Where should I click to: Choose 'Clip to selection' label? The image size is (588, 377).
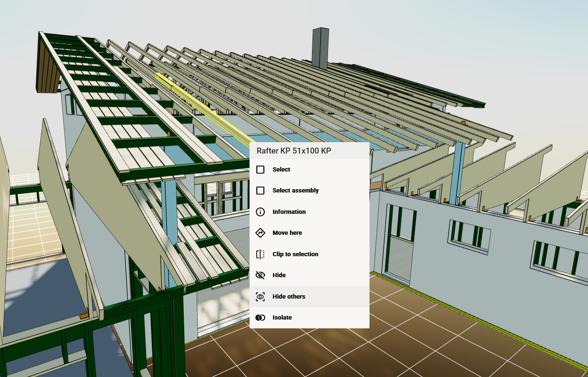pos(295,254)
